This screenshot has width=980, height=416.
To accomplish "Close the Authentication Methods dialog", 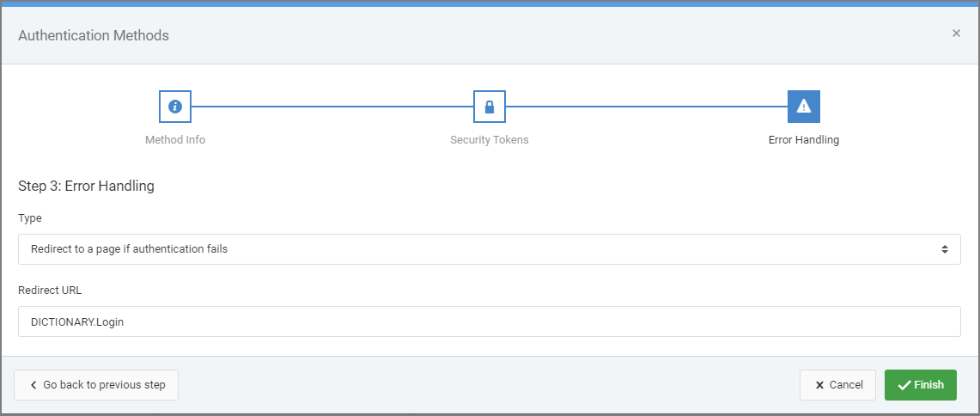I will 956,34.
